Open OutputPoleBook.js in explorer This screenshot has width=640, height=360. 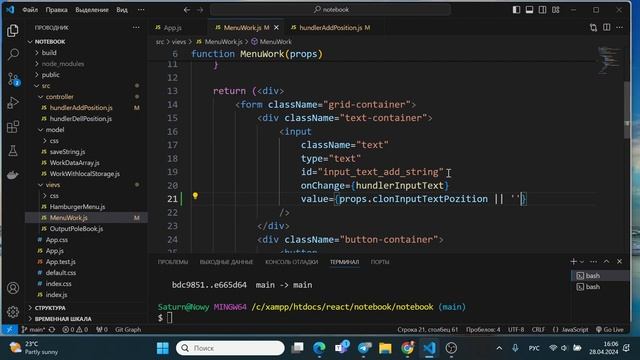[x=76, y=229]
